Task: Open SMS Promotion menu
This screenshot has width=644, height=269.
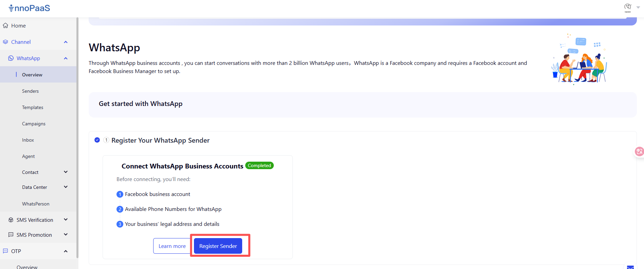Action: (x=34, y=235)
